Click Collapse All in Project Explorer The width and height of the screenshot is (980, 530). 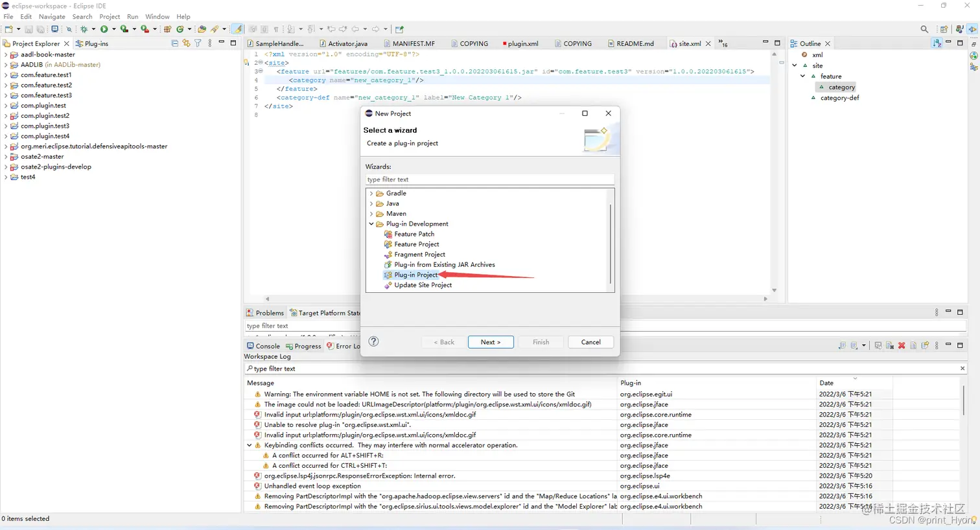[x=174, y=43]
